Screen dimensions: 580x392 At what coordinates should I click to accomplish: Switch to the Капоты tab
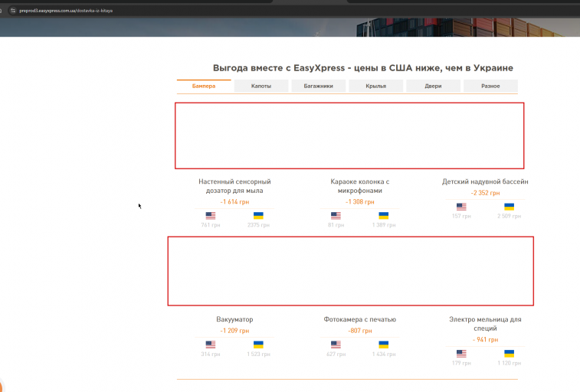[261, 86]
